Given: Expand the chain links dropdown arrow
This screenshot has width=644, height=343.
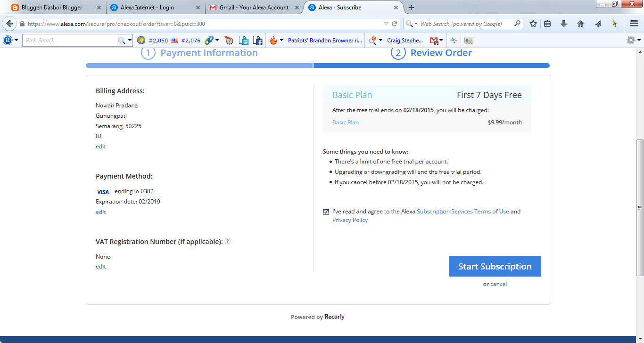Looking at the screenshot, I should (217, 41).
